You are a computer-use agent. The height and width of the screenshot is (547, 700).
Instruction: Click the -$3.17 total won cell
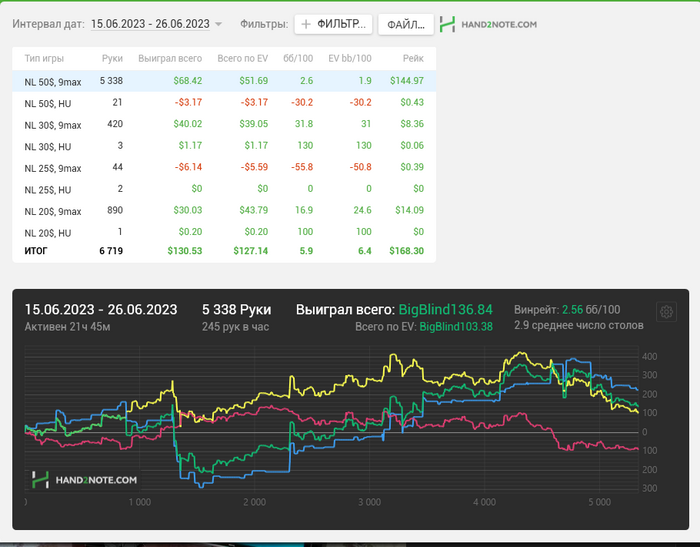(188, 103)
